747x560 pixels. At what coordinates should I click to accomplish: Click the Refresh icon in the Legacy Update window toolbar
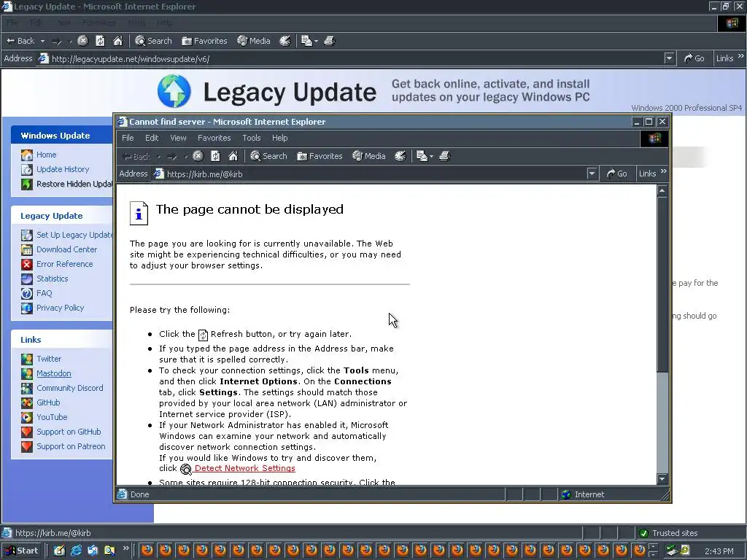[100, 41]
